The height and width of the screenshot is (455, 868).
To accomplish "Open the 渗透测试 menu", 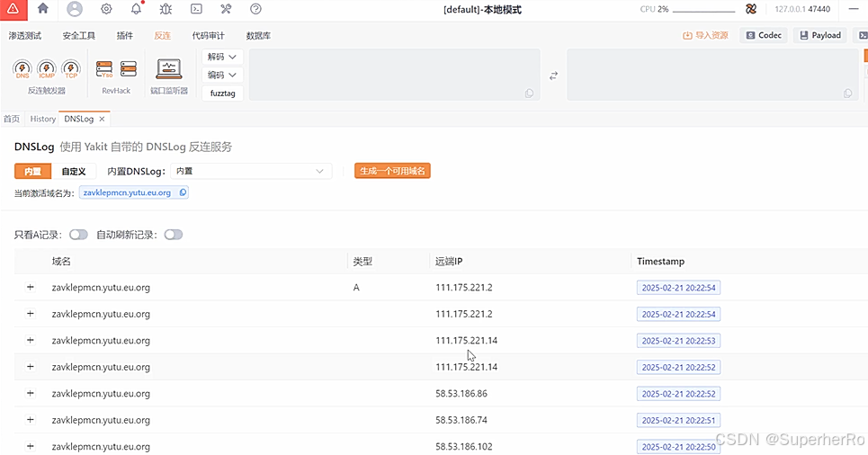I will tap(25, 35).
